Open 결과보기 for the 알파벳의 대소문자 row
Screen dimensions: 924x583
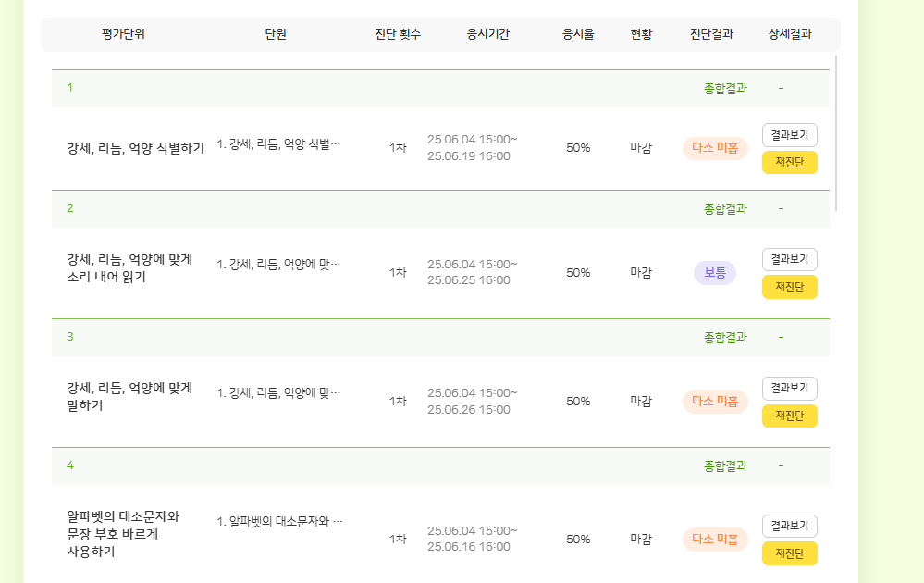[789, 526]
